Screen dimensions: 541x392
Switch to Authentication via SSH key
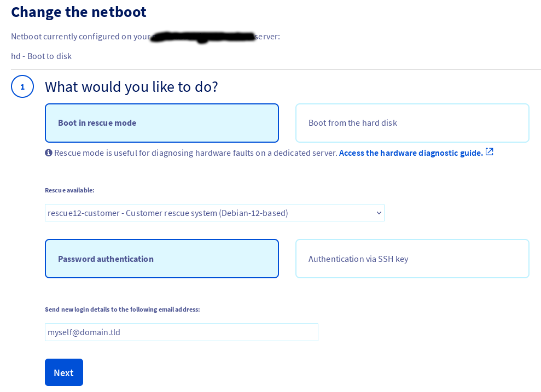click(412, 259)
